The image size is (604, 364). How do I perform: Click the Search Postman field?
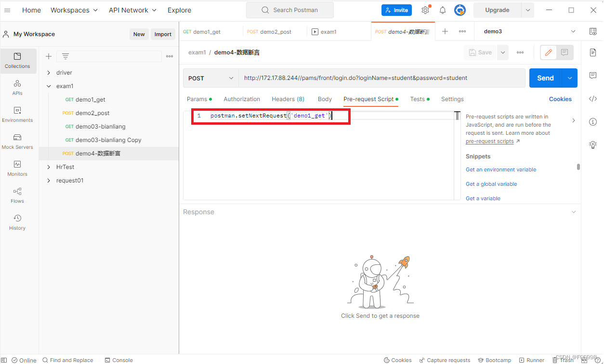pos(290,10)
